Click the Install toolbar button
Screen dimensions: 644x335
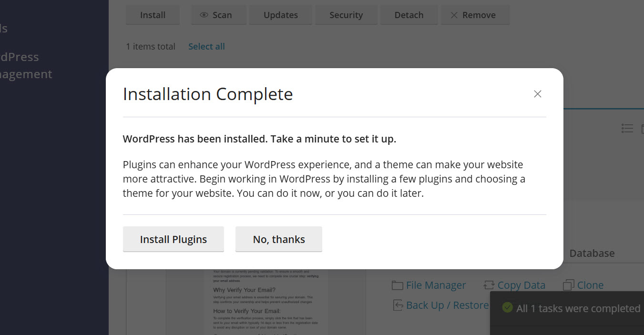[153, 15]
